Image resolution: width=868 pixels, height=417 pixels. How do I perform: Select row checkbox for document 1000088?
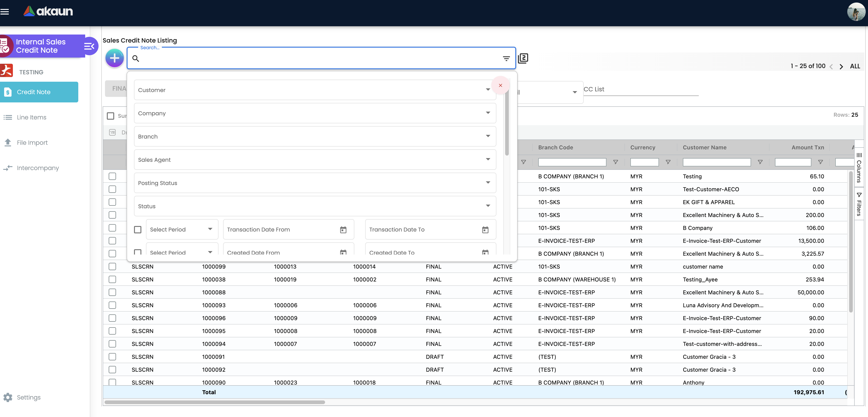pos(113,292)
